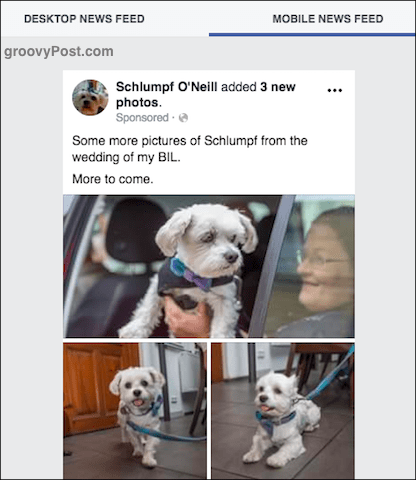Image resolution: width=416 pixels, height=480 pixels.
Task: Click the "More to come." caption line
Action: coord(113,179)
